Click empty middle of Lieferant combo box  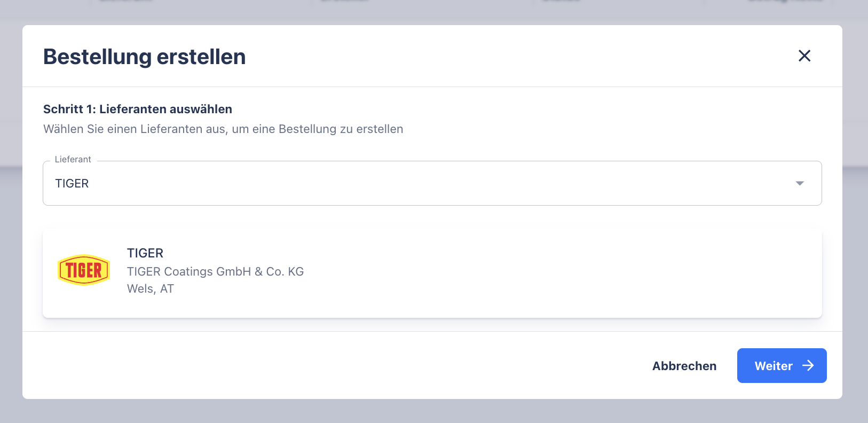pos(427,183)
